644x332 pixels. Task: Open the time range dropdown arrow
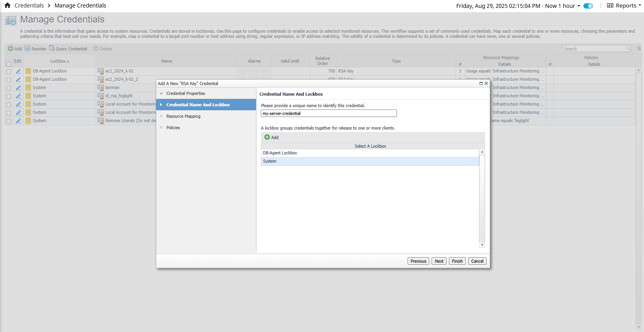click(579, 6)
